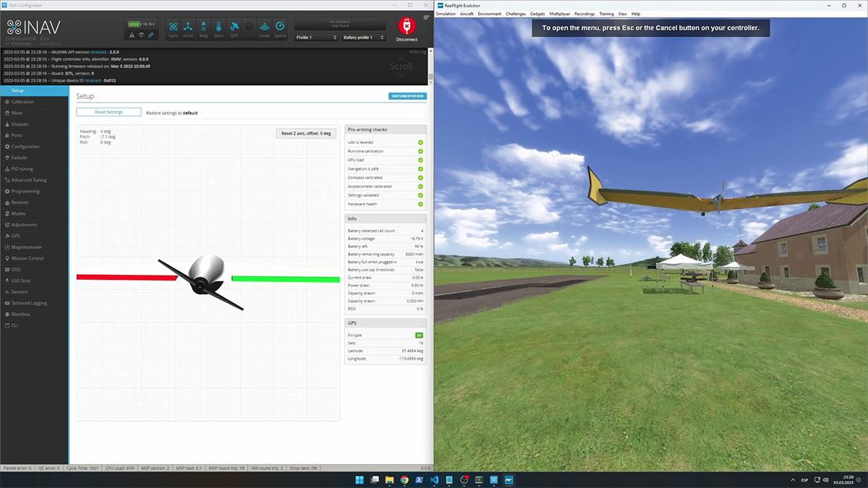
Task: Open the Profile 1 dropdown
Action: pyautogui.click(x=316, y=37)
